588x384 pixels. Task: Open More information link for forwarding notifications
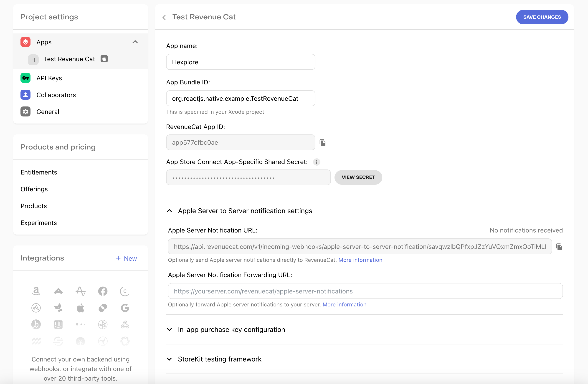point(344,304)
